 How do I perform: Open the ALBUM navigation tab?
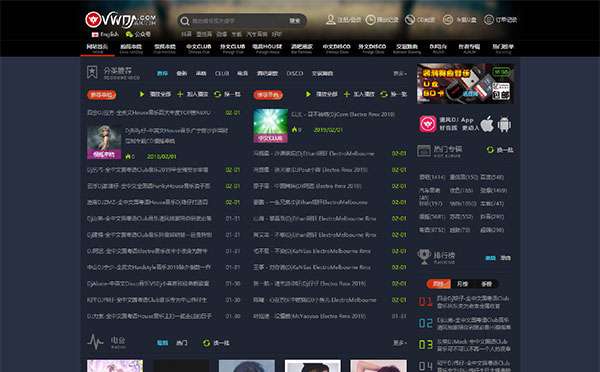pos(470,49)
